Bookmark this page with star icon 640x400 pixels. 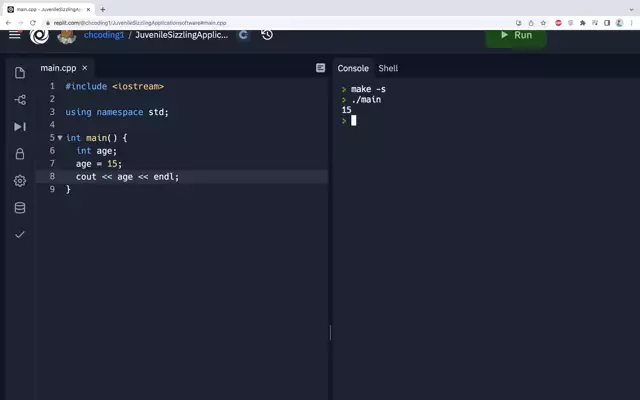tap(543, 23)
